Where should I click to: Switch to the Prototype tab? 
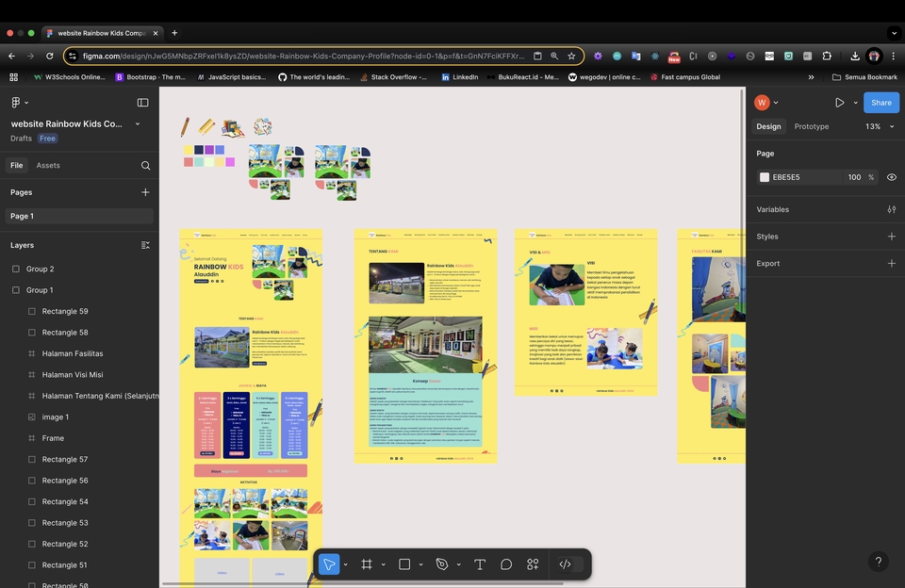tap(811, 126)
